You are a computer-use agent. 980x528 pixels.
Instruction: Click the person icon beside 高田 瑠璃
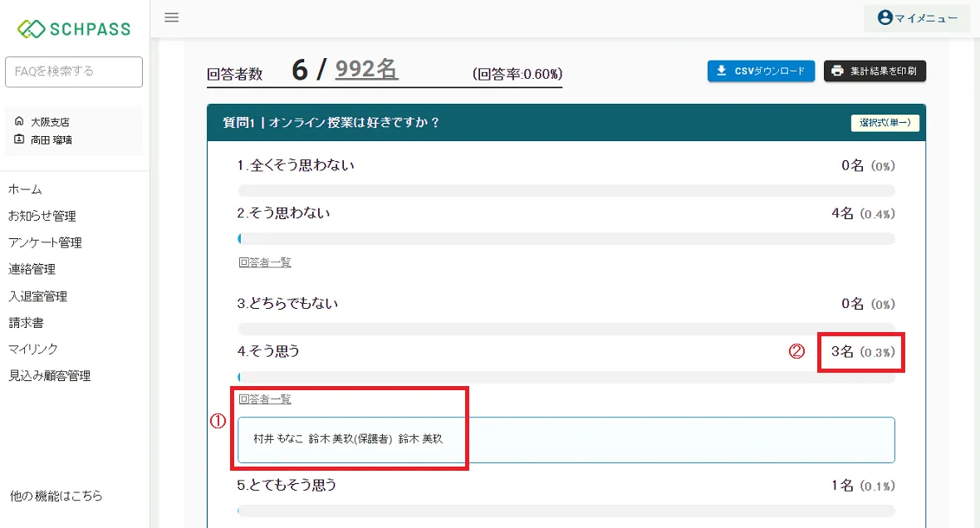19,139
